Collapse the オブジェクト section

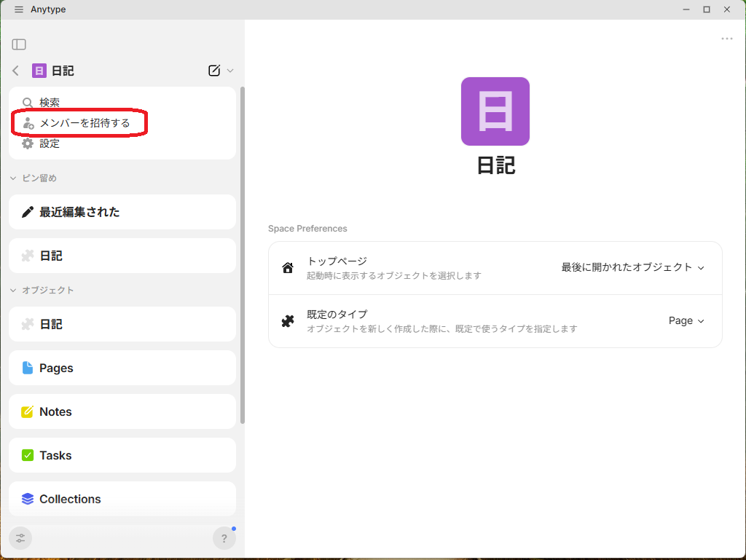click(x=13, y=291)
